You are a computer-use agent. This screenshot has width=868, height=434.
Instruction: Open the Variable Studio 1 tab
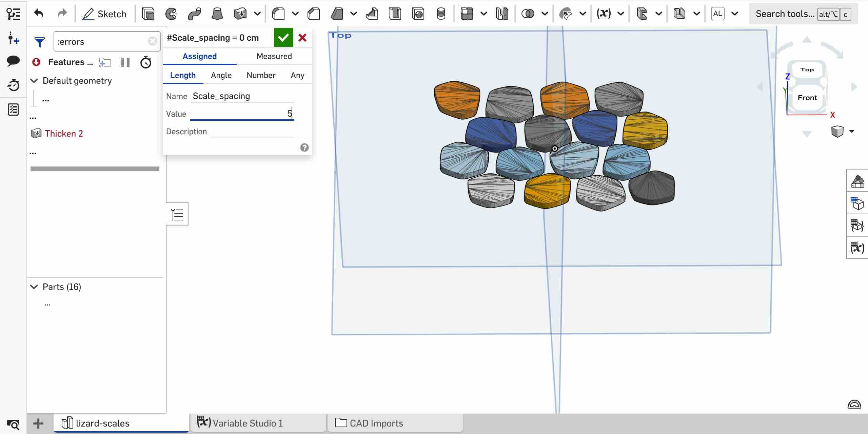click(x=258, y=423)
